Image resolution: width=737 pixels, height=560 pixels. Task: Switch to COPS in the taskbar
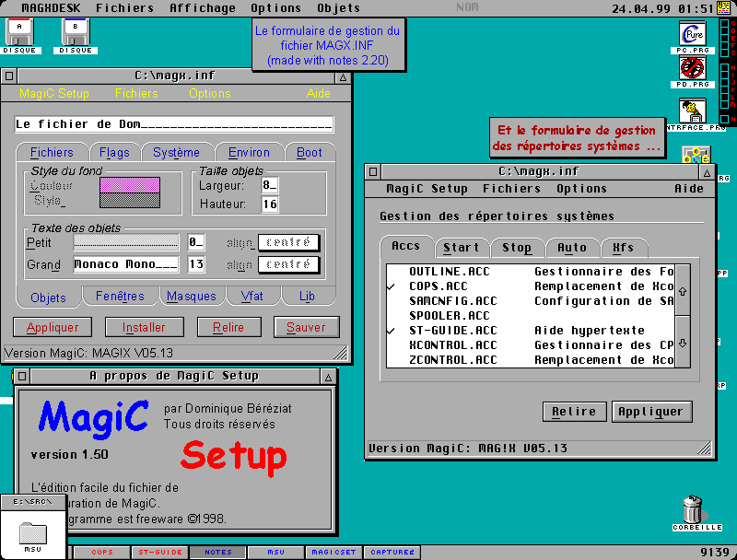[x=102, y=553]
